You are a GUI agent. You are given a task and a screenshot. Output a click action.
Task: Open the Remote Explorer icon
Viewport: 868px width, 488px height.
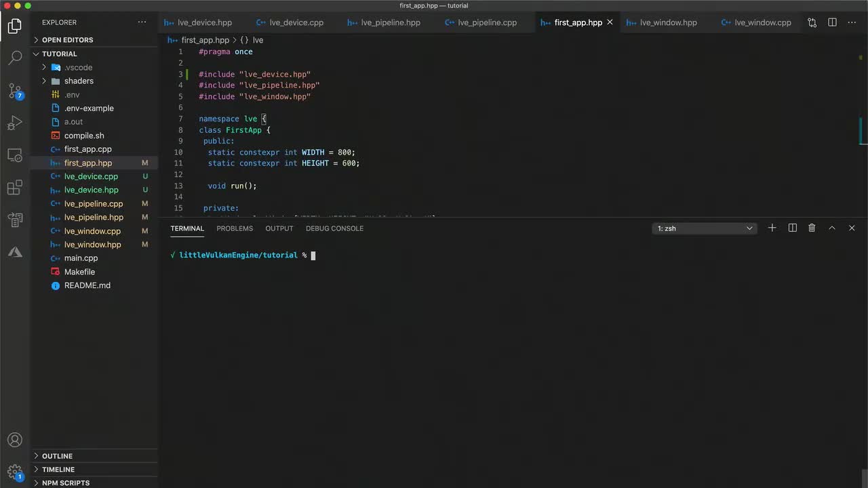(x=15, y=155)
